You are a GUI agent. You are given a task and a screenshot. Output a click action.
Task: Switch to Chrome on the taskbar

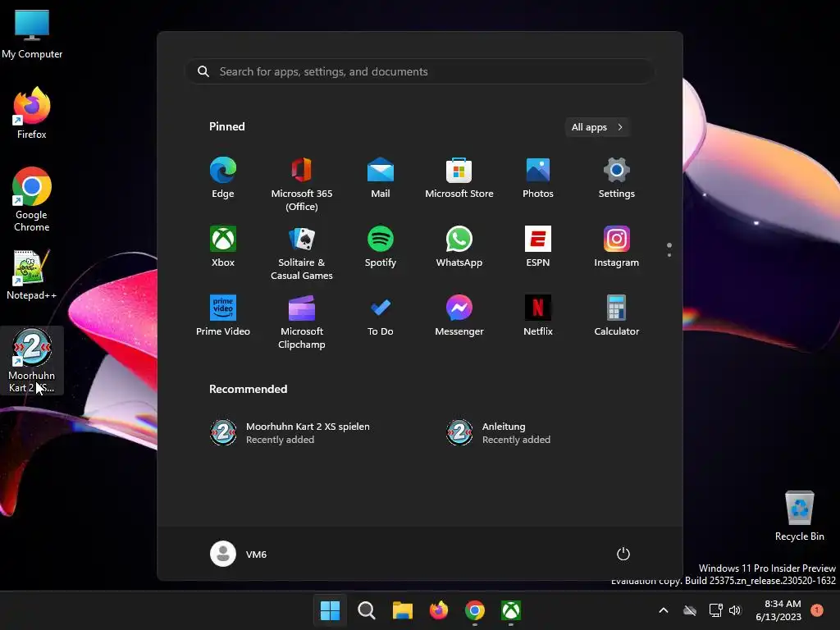click(475, 610)
